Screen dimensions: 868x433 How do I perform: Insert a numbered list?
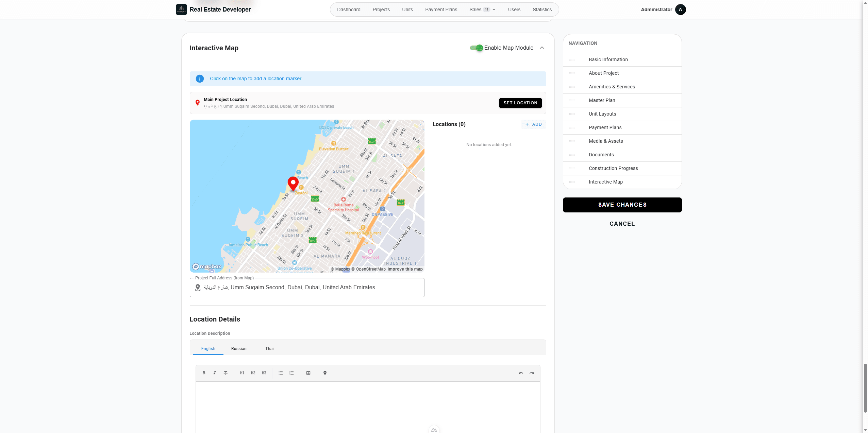[291, 373]
